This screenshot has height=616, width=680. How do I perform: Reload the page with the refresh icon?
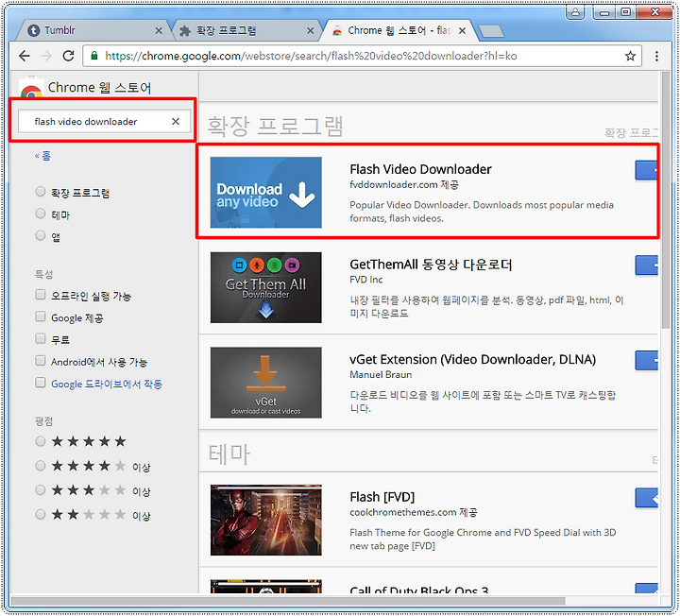[68, 56]
